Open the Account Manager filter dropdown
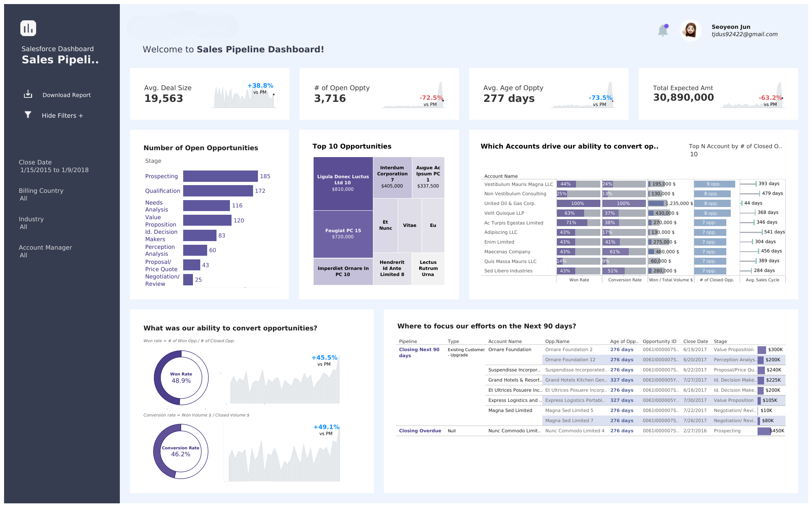This screenshot has height=507, width=812. coord(45,251)
